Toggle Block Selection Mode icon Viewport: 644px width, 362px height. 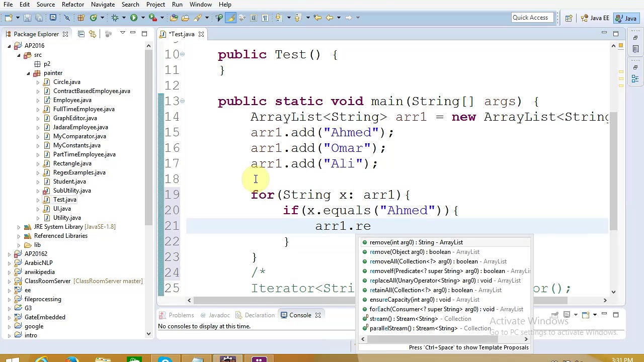click(x=253, y=18)
